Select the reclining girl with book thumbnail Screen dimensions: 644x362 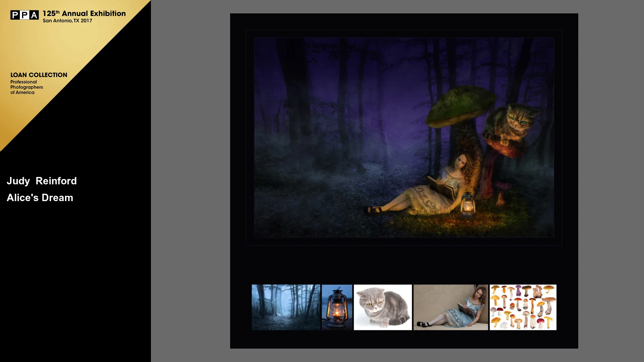(x=451, y=307)
